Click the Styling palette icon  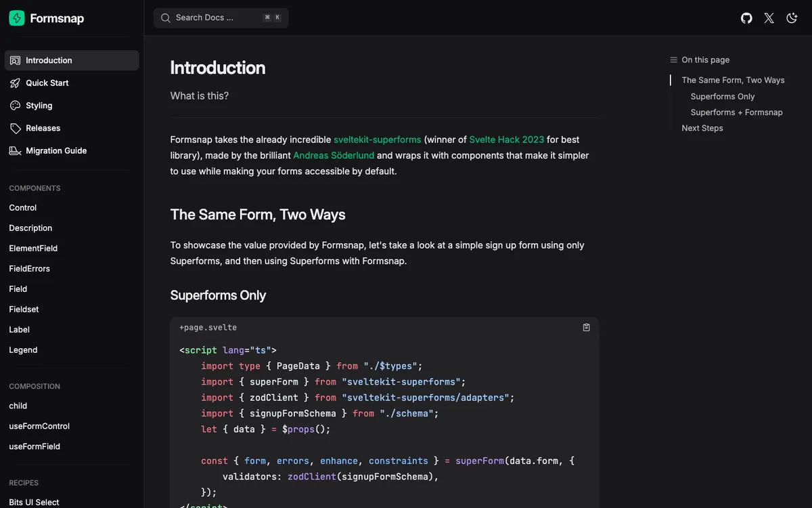coord(15,106)
